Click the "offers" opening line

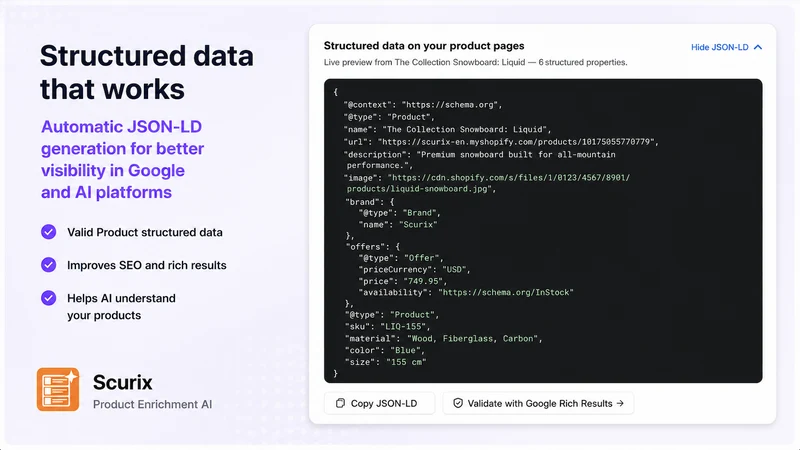point(372,246)
